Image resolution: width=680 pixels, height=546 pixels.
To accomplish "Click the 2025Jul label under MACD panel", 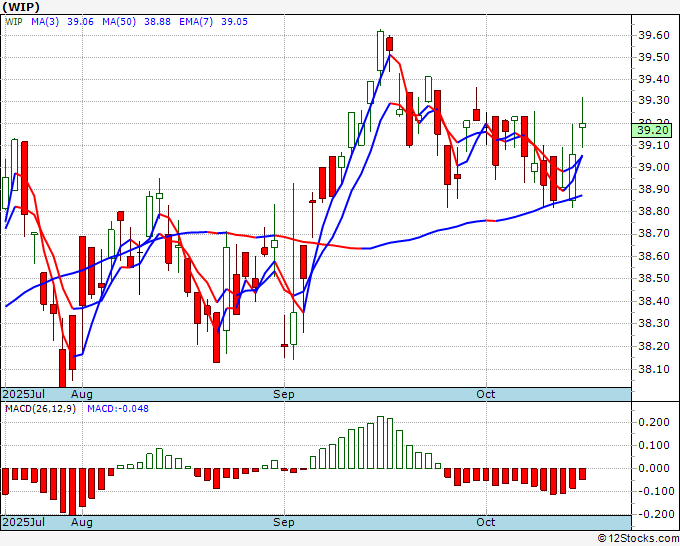I will click(x=24, y=522).
